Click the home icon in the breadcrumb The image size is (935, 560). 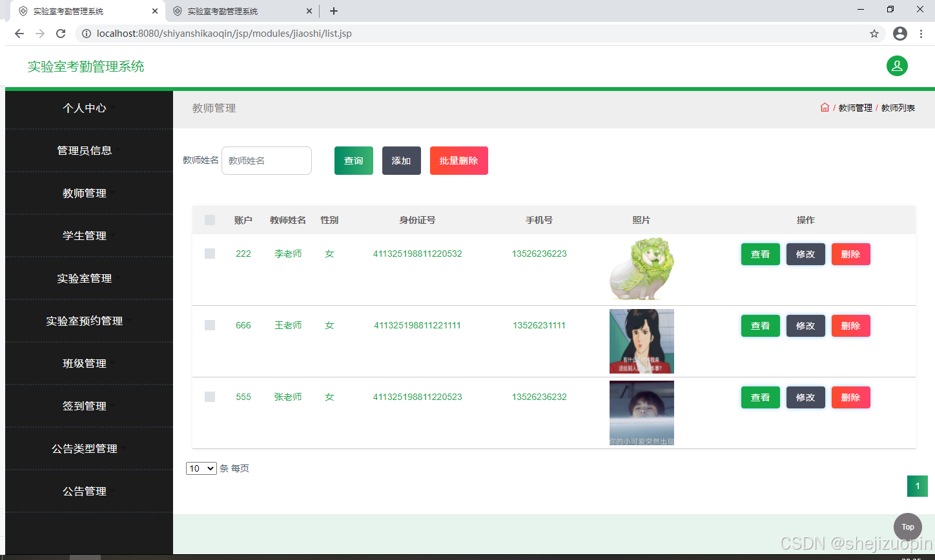click(x=825, y=108)
